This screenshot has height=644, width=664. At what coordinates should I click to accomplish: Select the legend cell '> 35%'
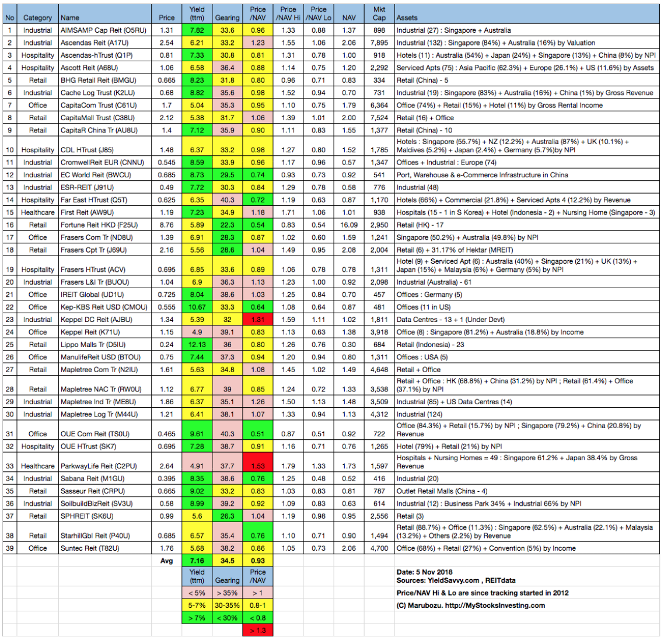(228, 593)
